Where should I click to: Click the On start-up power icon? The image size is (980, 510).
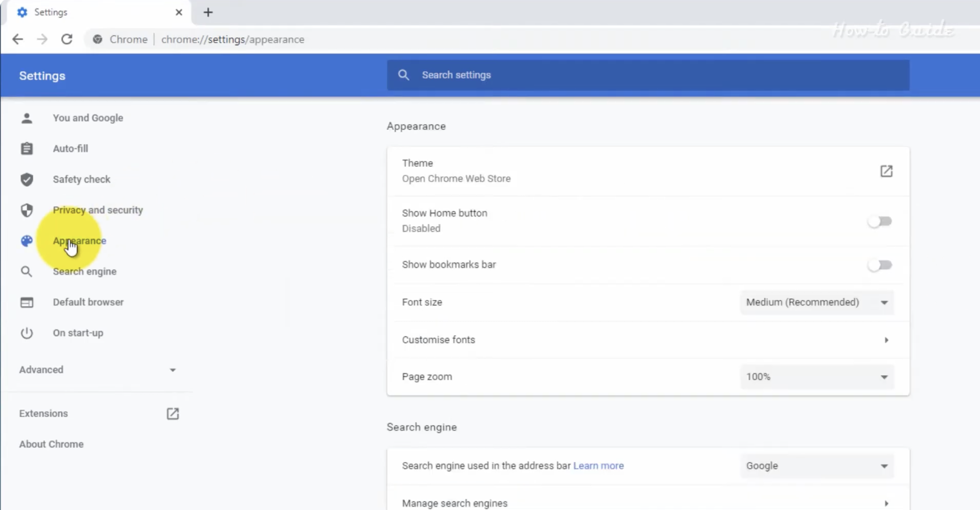[x=27, y=333]
